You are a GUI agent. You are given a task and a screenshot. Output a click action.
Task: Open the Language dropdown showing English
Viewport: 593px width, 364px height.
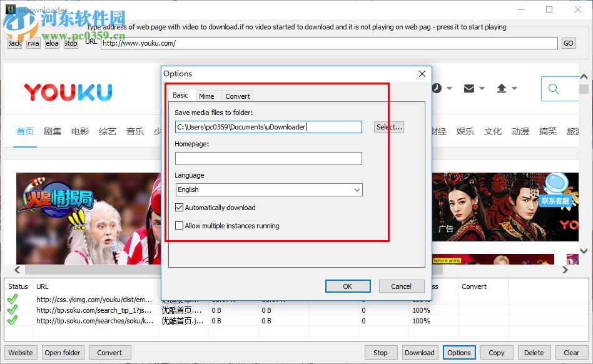coord(268,190)
